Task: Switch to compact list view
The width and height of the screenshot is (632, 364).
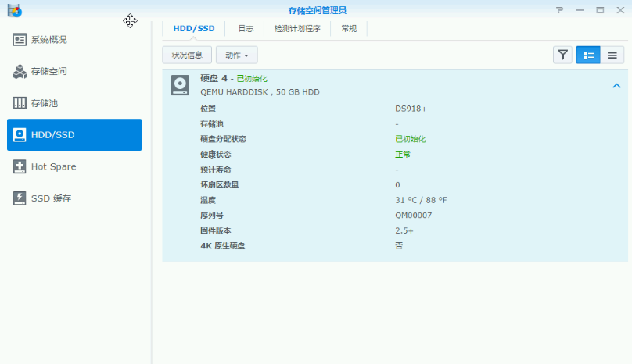Action: [612, 55]
